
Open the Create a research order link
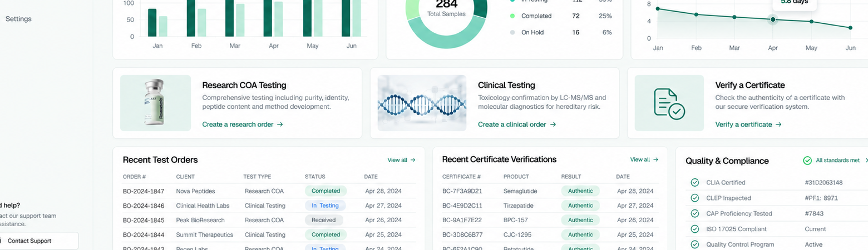coord(243,124)
